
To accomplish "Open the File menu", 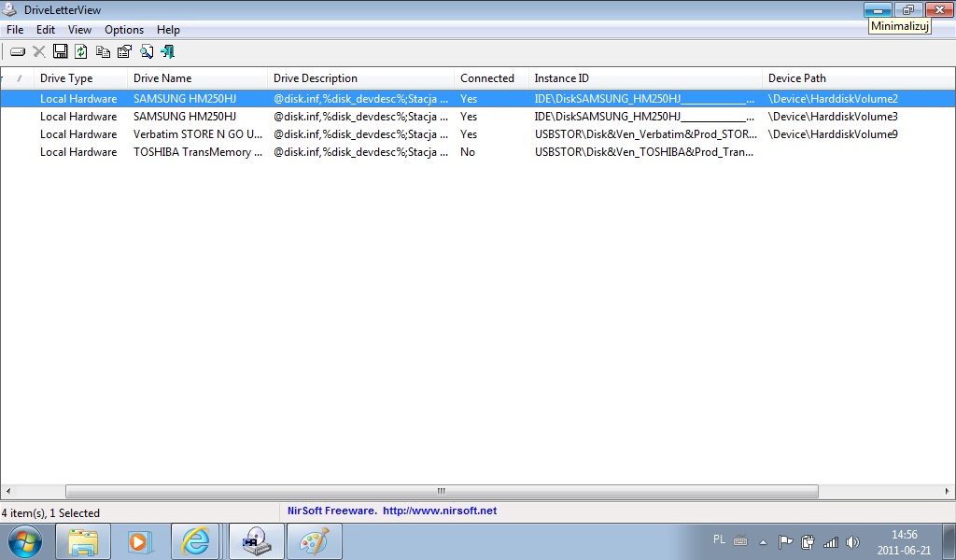I will pos(15,30).
